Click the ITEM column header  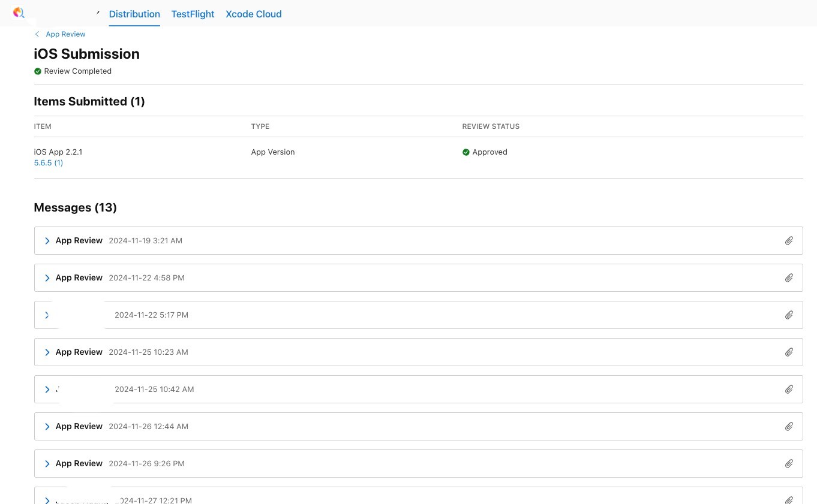pos(43,126)
